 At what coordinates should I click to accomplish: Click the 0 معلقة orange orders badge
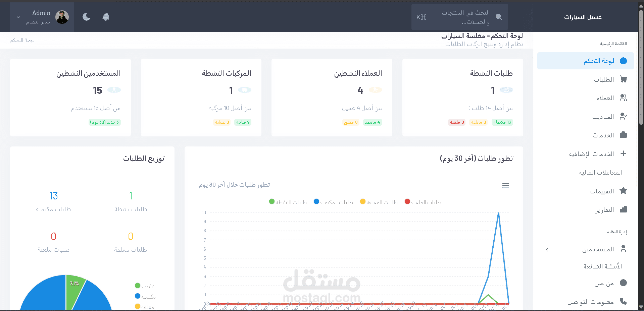point(479,122)
